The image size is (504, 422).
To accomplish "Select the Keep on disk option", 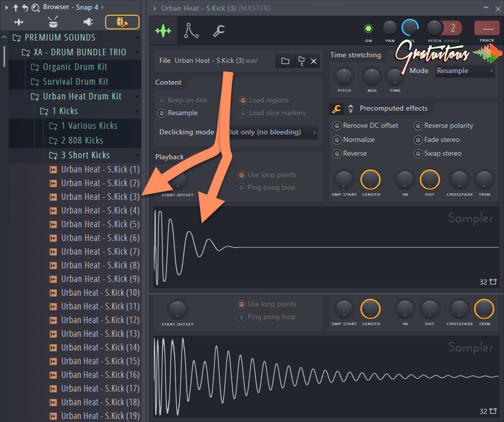I will pyautogui.click(x=183, y=100).
